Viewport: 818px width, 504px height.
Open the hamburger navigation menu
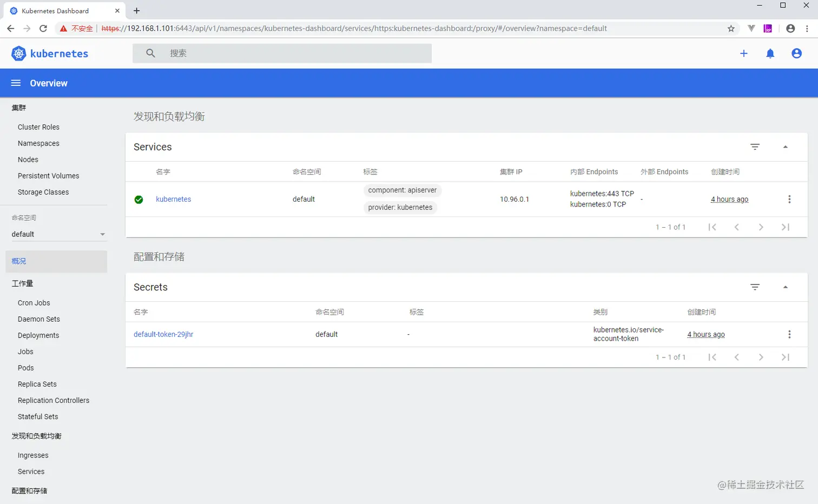point(16,83)
